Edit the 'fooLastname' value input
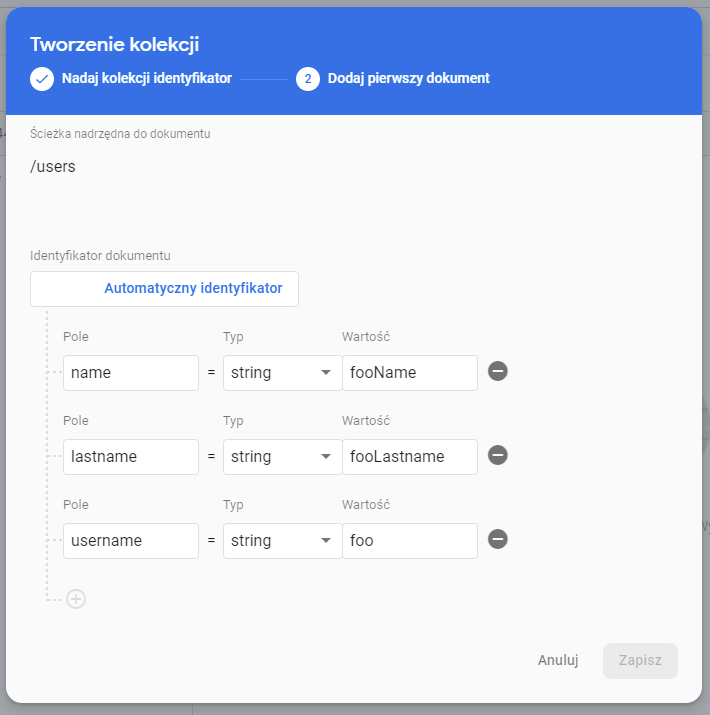The width and height of the screenshot is (710, 715). click(410, 457)
